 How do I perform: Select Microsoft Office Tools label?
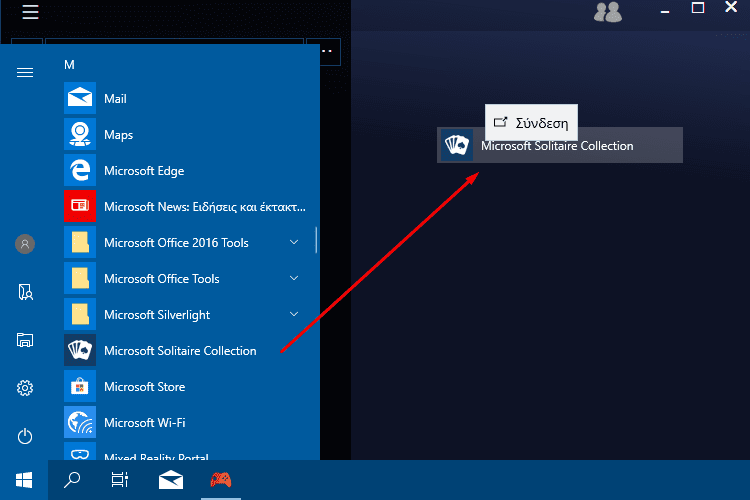click(x=162, y=278)
